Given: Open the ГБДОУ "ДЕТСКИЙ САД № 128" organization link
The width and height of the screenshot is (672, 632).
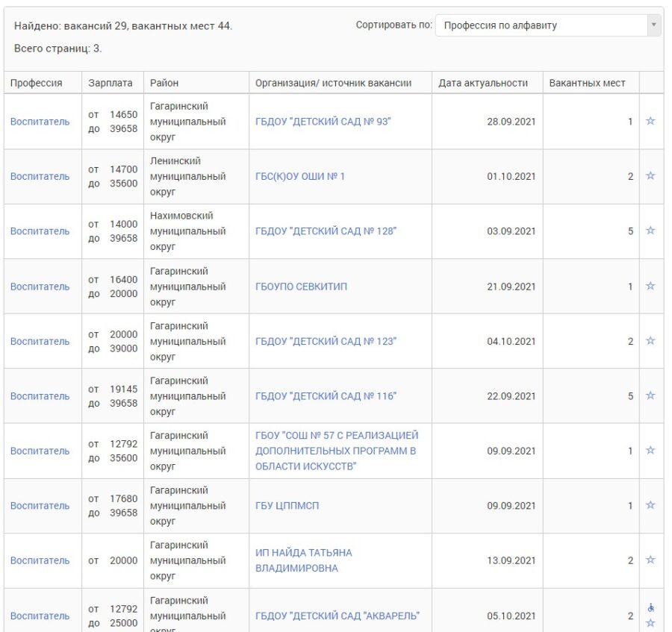Looking at the screenshot, I should click(326, 231).
